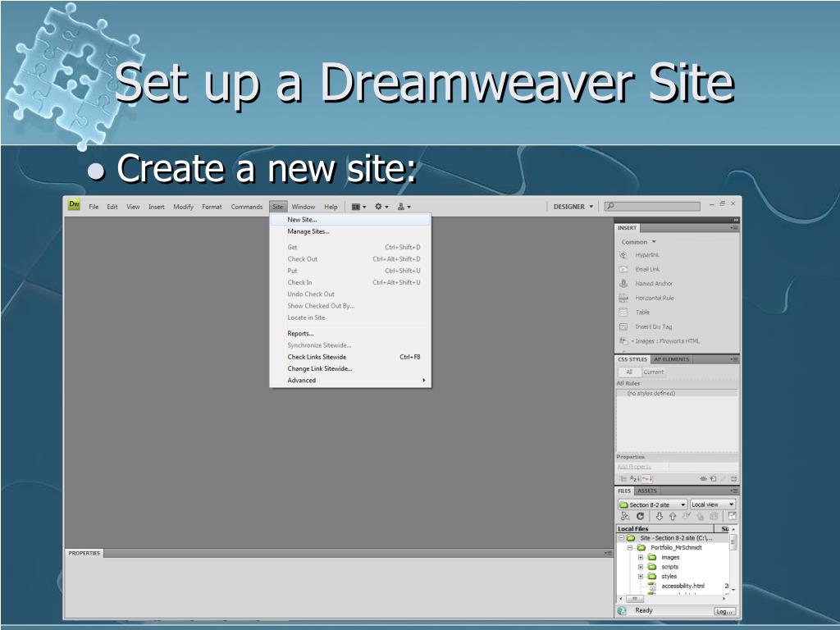Click the Delete CSS rule trash icon

pos(734,479)
